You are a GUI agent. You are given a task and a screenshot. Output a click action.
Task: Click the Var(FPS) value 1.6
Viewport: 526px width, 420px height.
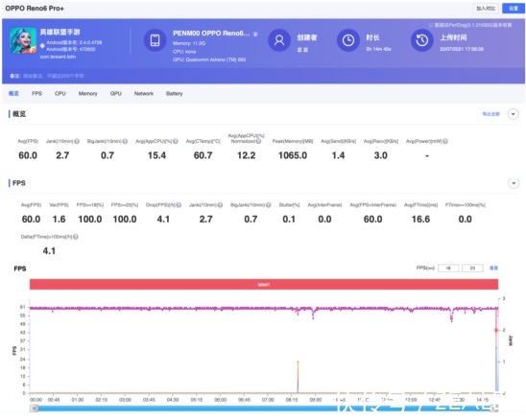click(60, 220)
